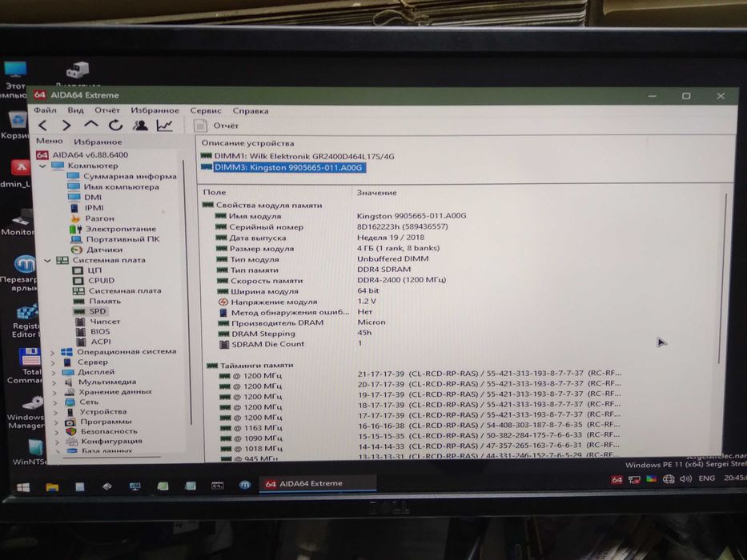This screenshot has width=747, height=560.
Task: Open Суммарная информация tree item
Action: (122, 176)
